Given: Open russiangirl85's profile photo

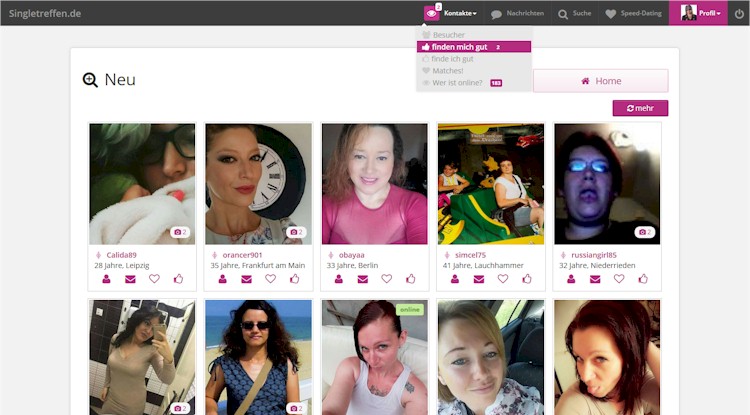Looking at the screenshot, I should pyautogui.click(x=607, y=184).
